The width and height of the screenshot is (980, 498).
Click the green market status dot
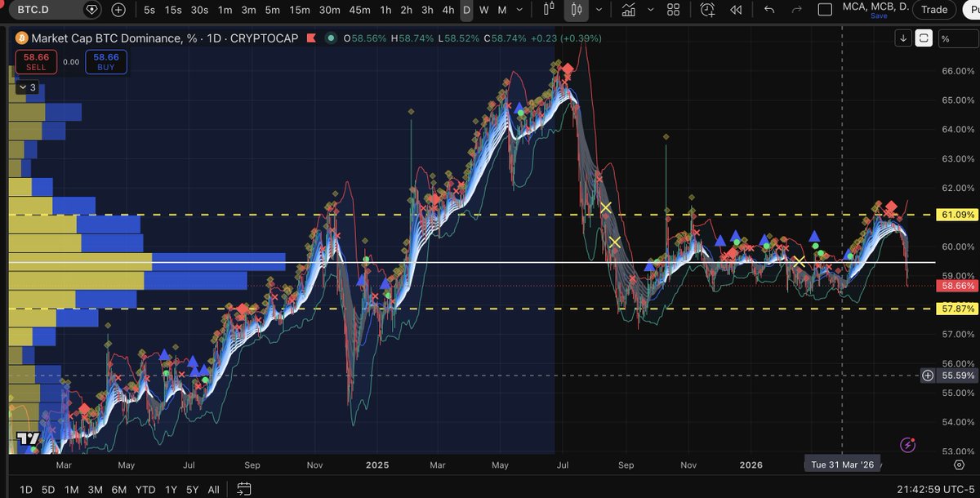pyautogui.click(x=330, y=38)
